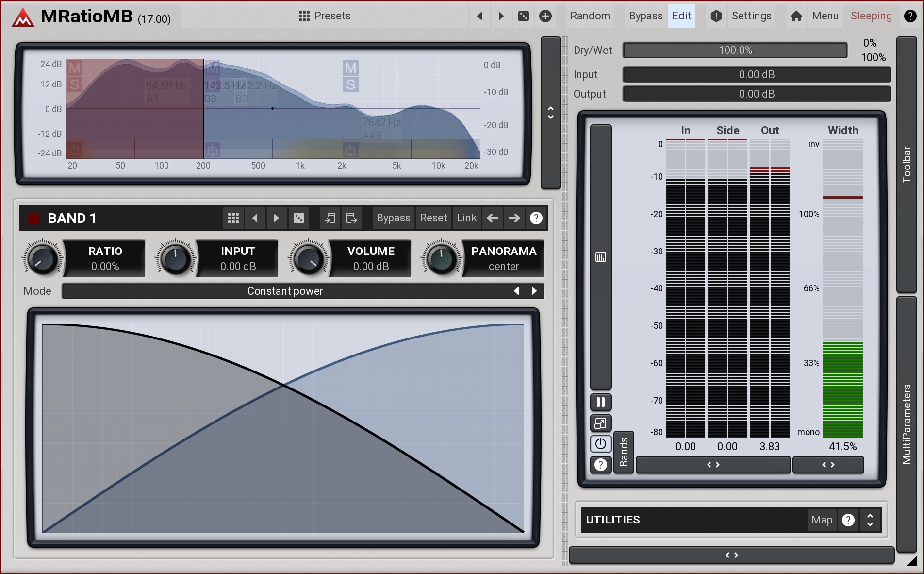Screen dimensions: 924x574
Task: Open the Settings menu
Action: click(x=751, y=16)
